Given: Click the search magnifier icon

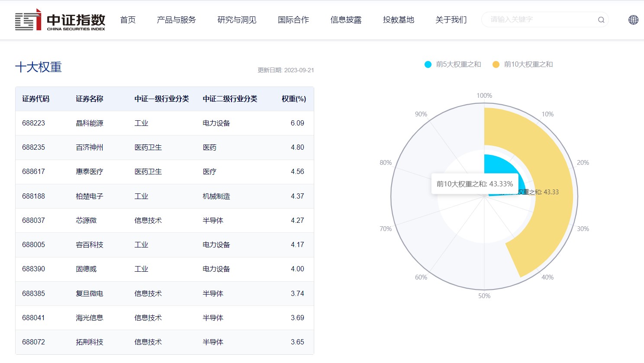Looking at the screenshot, I should pyautogui.click(x=601, y=19).
